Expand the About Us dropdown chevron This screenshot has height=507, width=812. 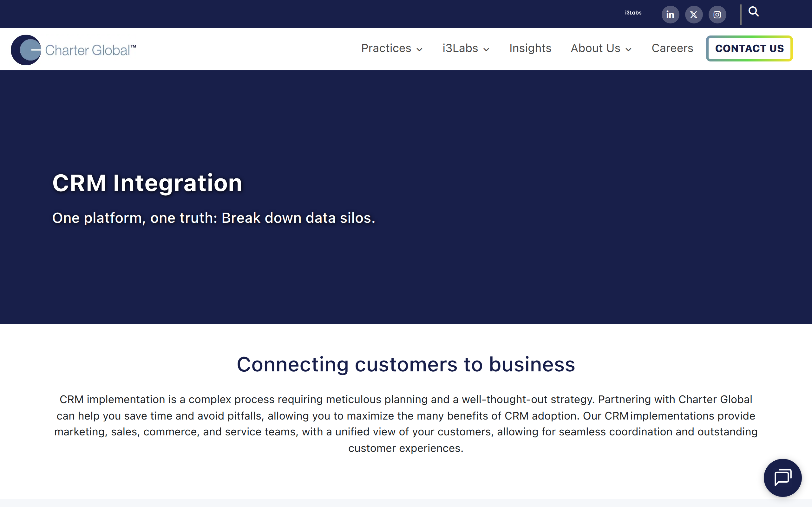tap(628, 50)
